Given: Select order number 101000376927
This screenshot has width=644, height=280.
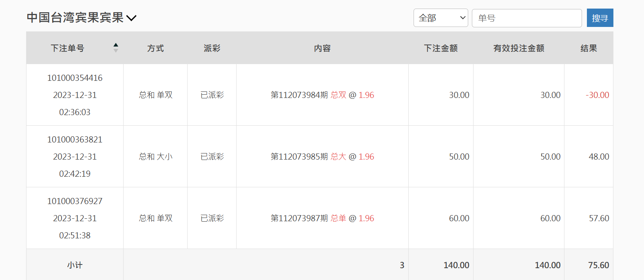Looking at the screenshot, I should (x=75, y=201).
